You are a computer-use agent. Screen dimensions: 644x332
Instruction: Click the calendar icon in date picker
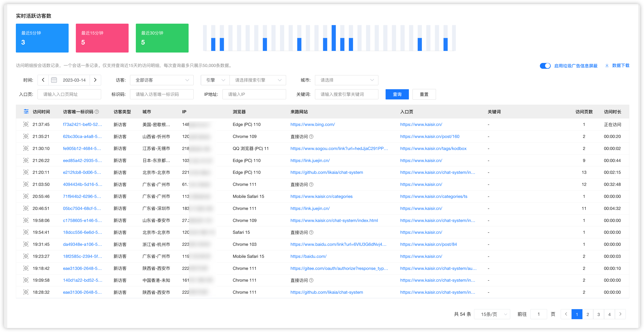pos(54,80)
